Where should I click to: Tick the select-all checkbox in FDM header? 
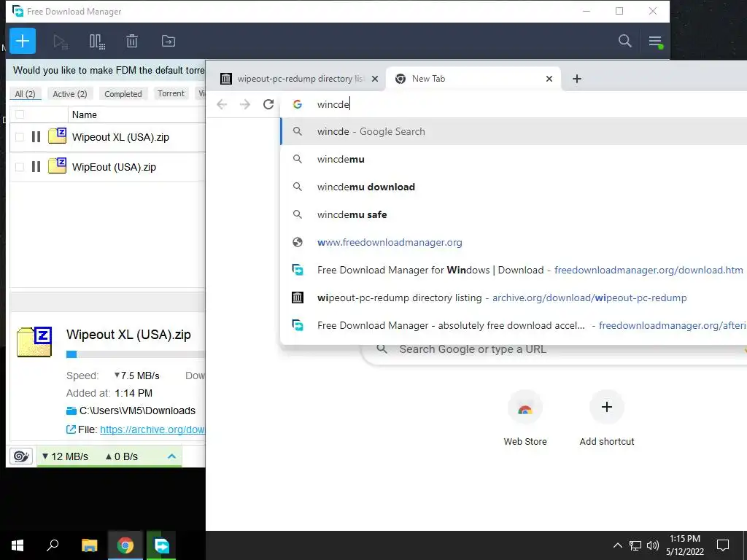[x=20, y=114]
